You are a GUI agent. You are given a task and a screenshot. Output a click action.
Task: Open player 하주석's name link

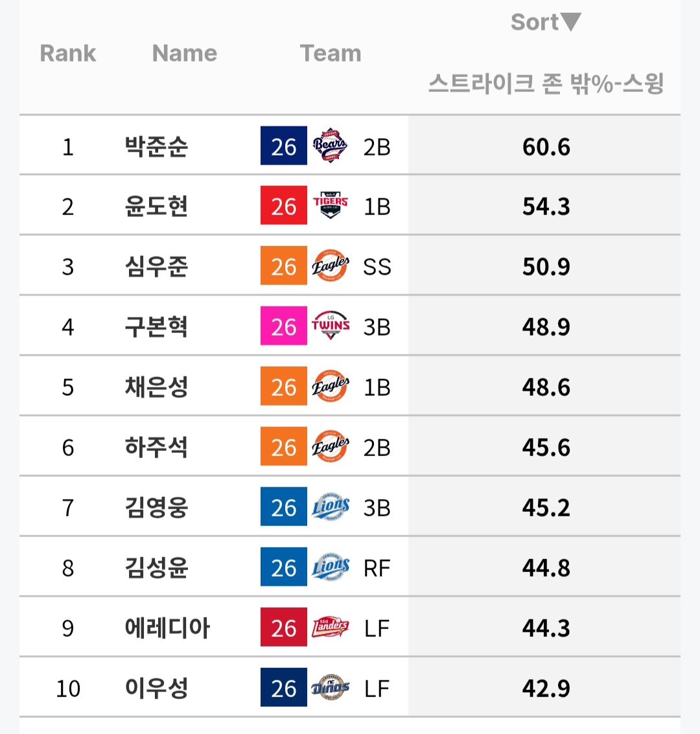click(156, 447)
